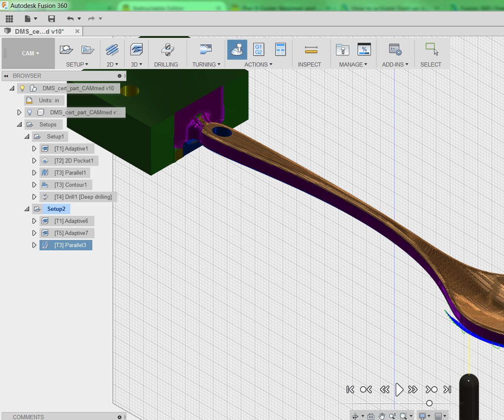This screenshot has width=504, height=420.
Task: Show the hidden DMS_cert_part_CAMmed component bulb
Action: [29, 112]
